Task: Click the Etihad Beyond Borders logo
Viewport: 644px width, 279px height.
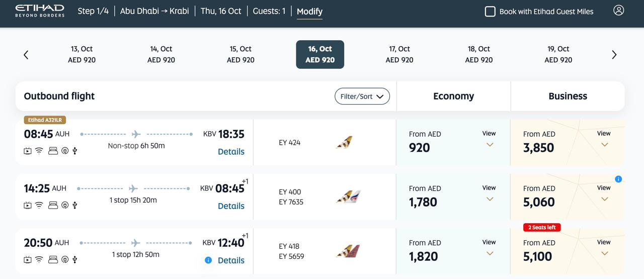Action: pos(40,11)
